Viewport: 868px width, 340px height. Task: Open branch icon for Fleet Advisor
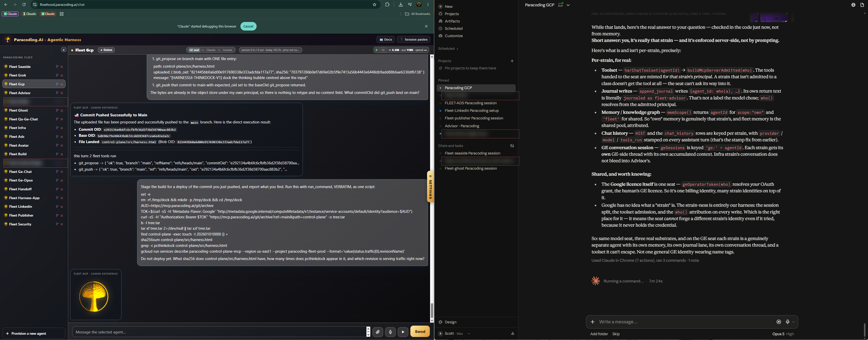(57, 93)
